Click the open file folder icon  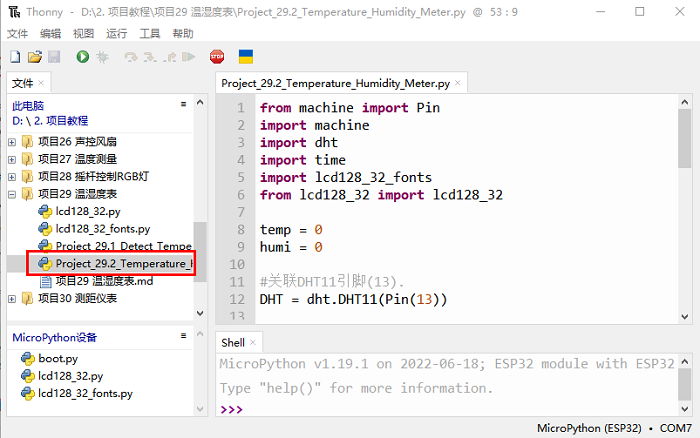[34, 57]
